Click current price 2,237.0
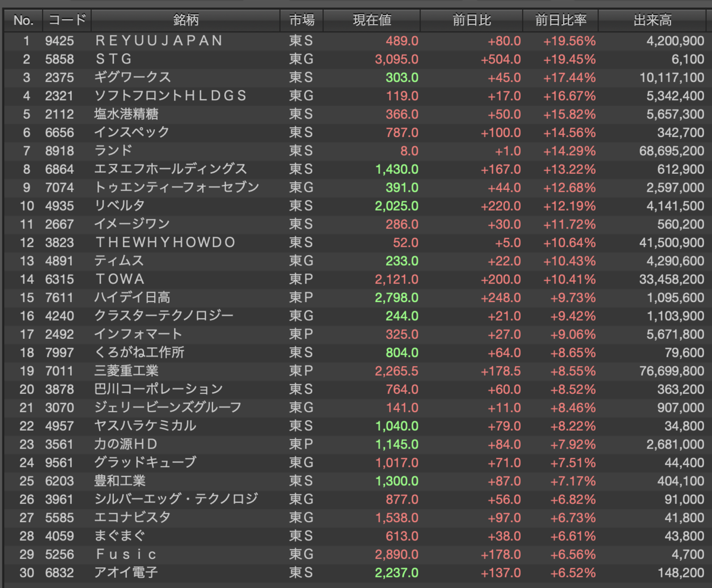Viewport: 712px width, 588px height. click(396, 573)
